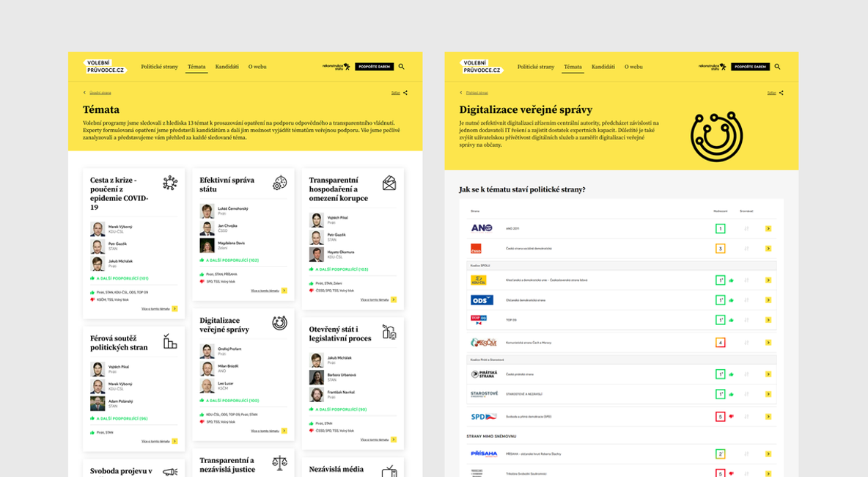Click the rating box in the ANO 2011 row
Viewport: 868px width, 477px height.
pos(720,228)
